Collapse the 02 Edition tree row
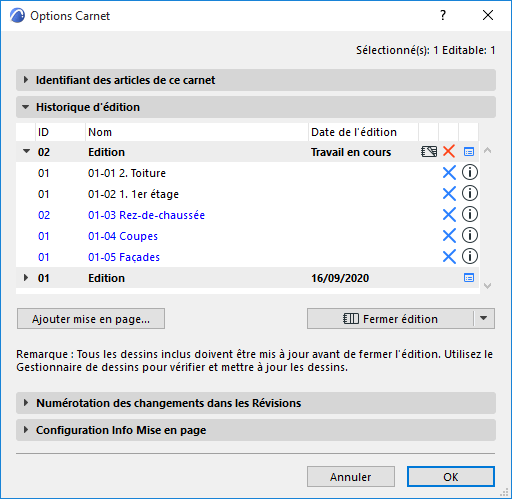The image size is (512, 499). [26, 151]
